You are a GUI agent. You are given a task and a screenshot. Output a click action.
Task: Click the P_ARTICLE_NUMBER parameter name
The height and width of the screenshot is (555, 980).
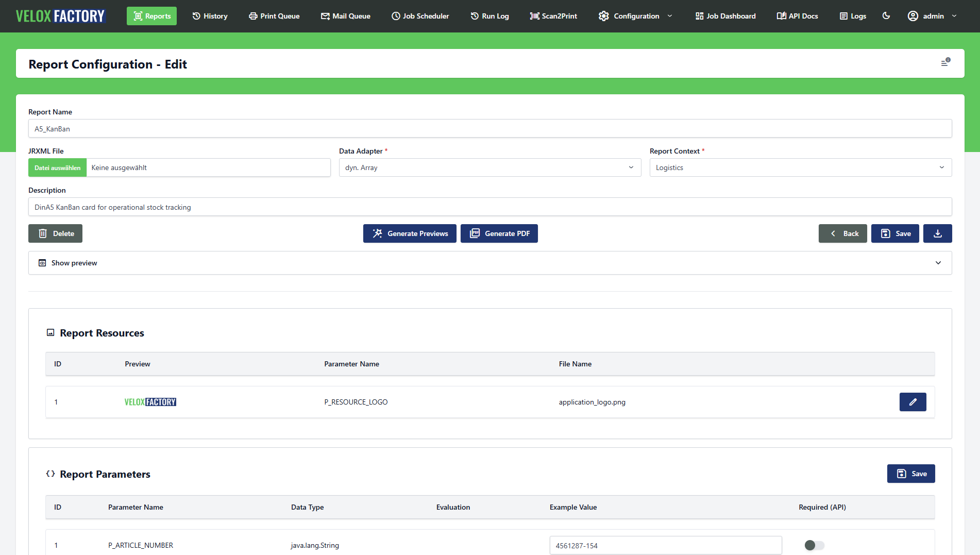[x=141, y=545]
